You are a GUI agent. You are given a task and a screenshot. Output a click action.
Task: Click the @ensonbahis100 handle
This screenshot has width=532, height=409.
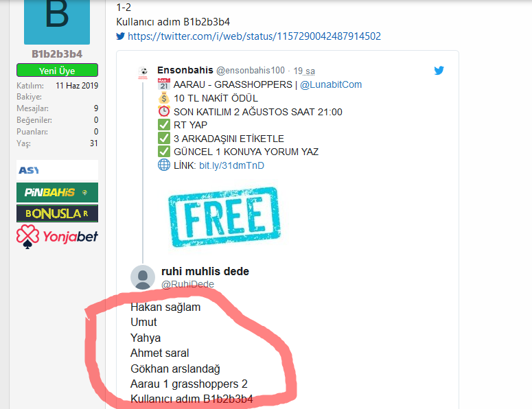pos(251,71)
